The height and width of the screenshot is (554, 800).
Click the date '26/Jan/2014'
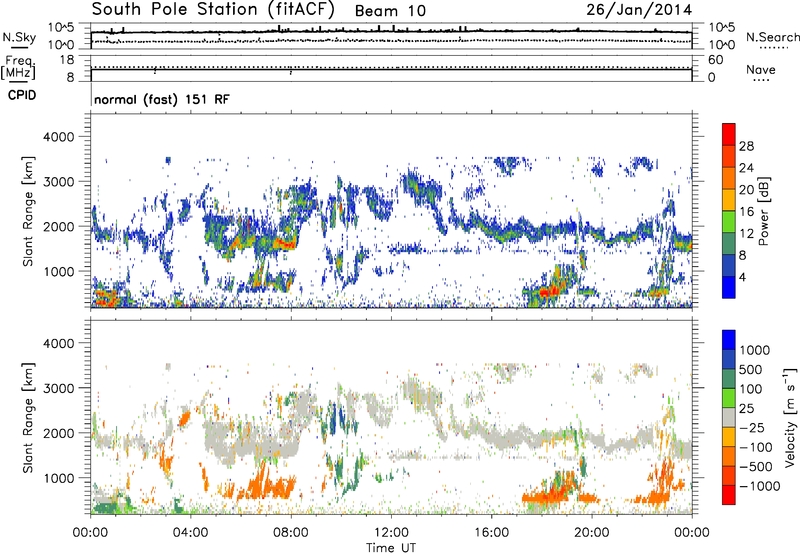[639, 10]
